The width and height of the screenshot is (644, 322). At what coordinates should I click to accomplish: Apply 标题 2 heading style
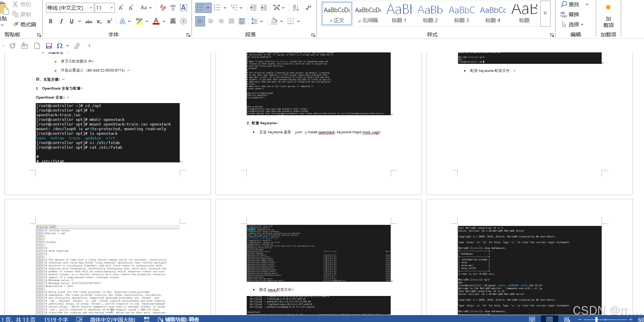[x=430, y=14]
